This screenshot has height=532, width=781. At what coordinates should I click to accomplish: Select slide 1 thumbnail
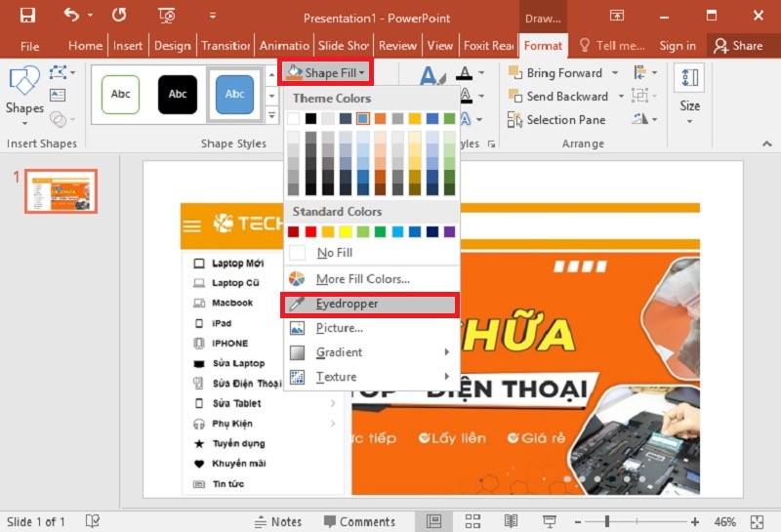[x=61, y=191]
